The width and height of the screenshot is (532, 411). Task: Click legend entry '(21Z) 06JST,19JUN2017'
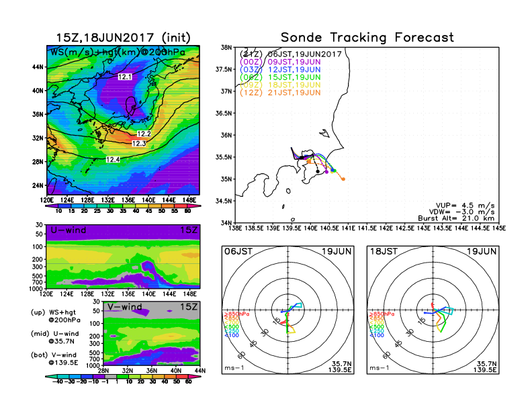[x=290, y=54]
